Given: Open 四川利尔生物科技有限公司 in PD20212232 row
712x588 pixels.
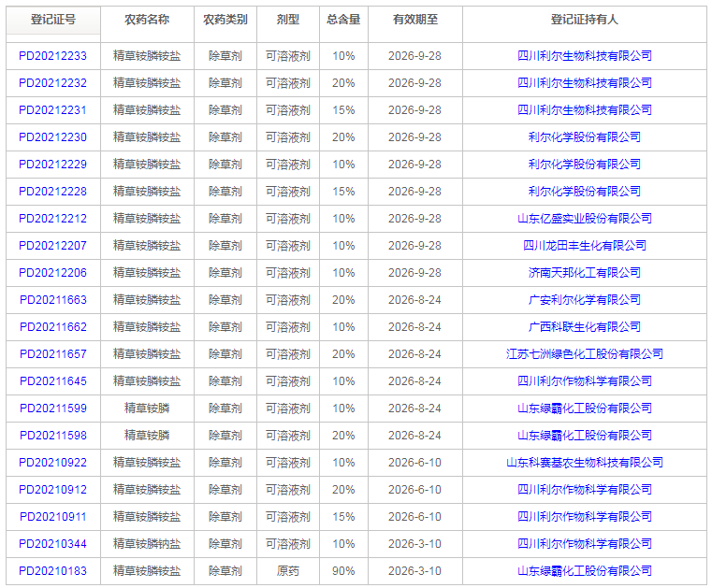Looking at the screenshot, I should tap(585, 83).
